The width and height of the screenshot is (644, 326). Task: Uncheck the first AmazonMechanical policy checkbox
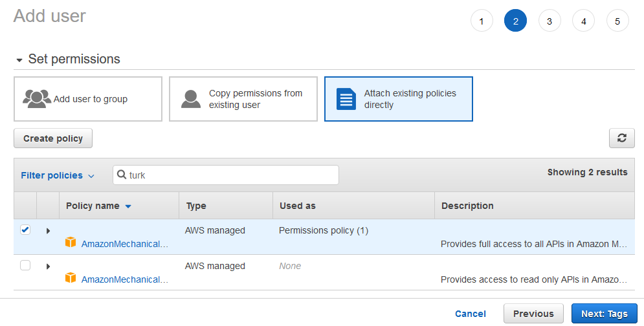(x=25, y=230)
